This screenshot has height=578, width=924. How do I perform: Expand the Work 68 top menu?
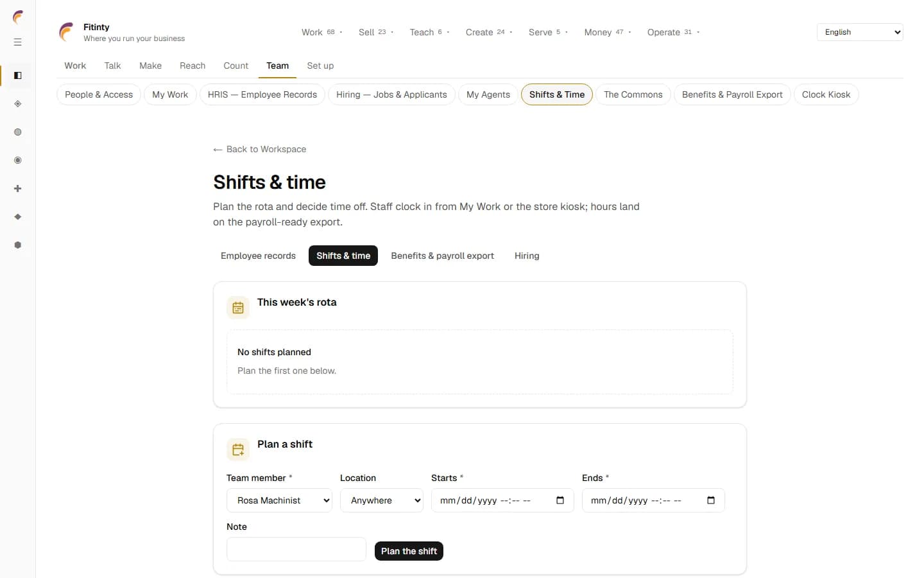click(322, 32)
